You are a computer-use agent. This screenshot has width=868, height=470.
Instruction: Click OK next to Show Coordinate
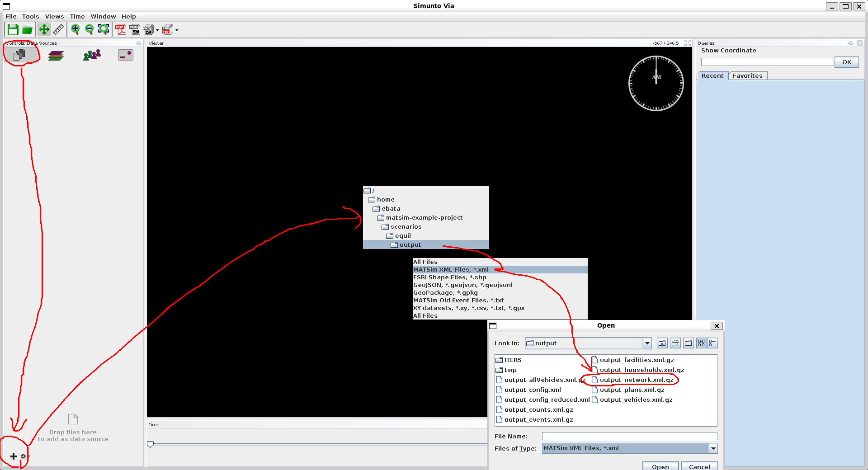(846, 62)
